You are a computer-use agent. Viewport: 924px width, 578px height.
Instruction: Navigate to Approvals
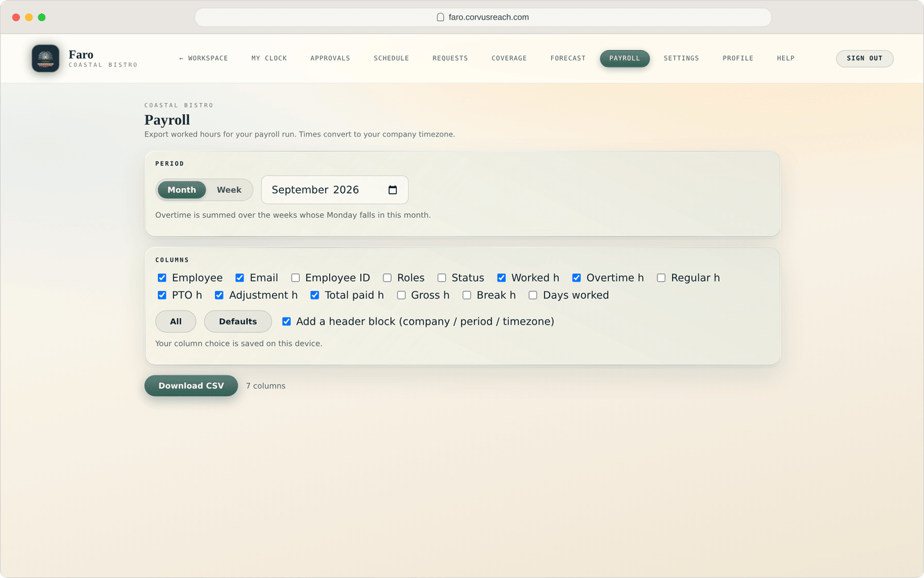(x=330, y=58)
